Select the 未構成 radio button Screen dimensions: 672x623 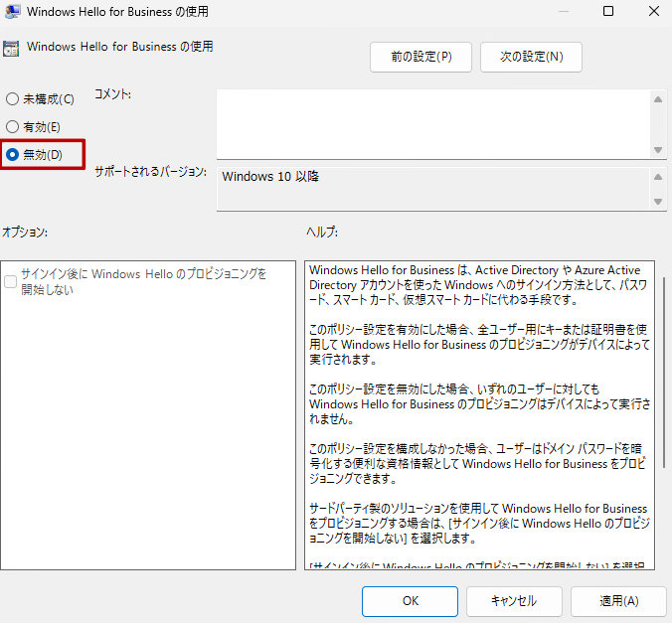tap(12, 99)
